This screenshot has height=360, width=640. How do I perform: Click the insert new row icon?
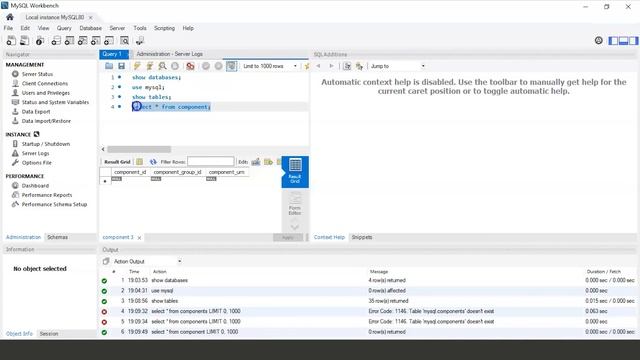point(268,162)
